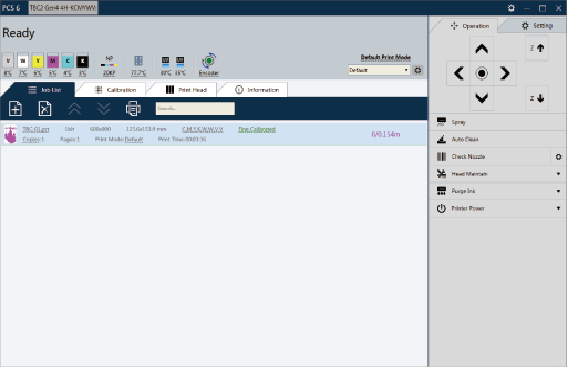The image size is (567, 367).
Task: Move job up with double chevron
Action: pyautogui.click(x=74, y=108)
